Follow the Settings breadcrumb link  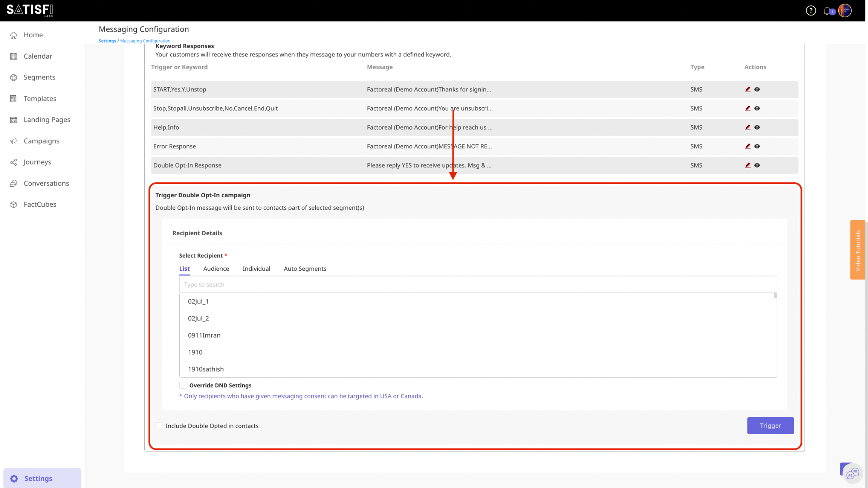coord(107,41)
